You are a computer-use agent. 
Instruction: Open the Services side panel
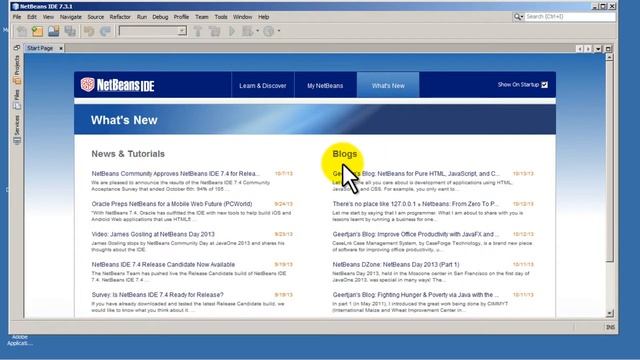click(x=17, y=130)
